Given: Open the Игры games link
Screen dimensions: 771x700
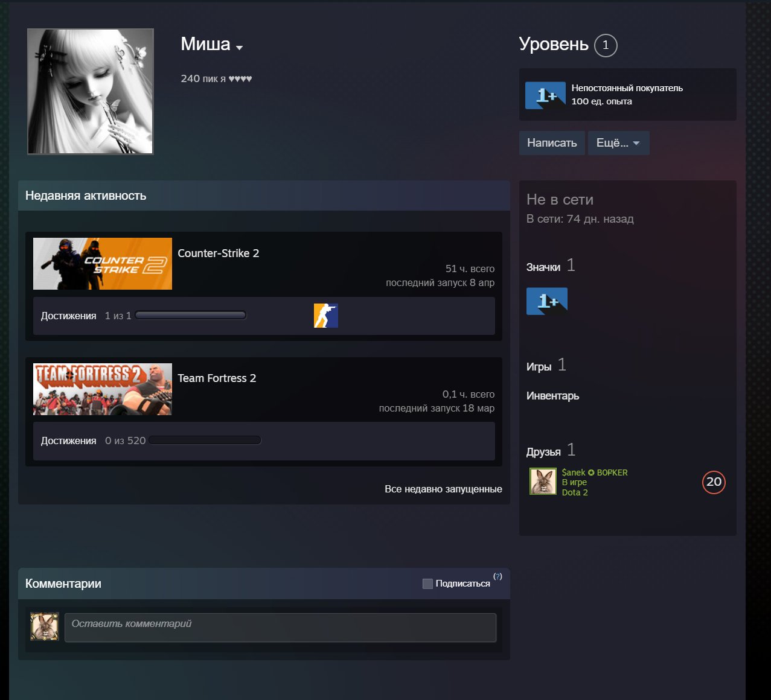Looking at the screenshot, I should tap(539, 366).
